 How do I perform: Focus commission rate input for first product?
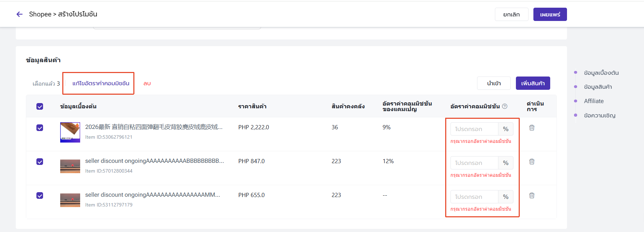474,129
